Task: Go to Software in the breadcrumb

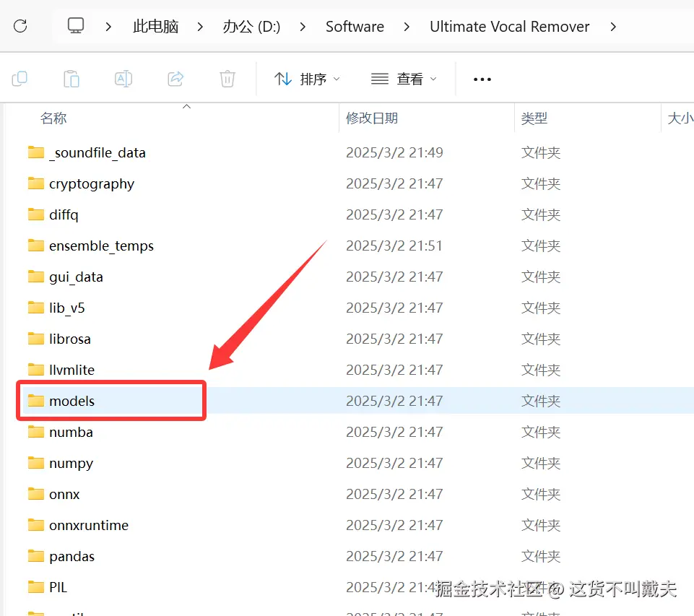Action: (355, 27)
